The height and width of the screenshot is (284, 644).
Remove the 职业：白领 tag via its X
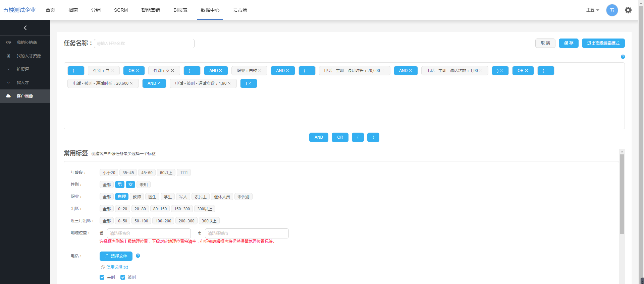pos(260,71)
